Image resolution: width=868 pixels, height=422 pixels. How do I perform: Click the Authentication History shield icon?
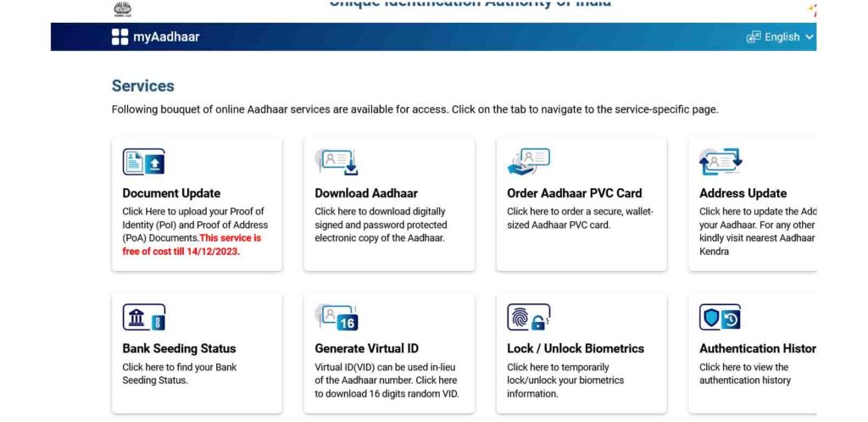coord(720,318)
